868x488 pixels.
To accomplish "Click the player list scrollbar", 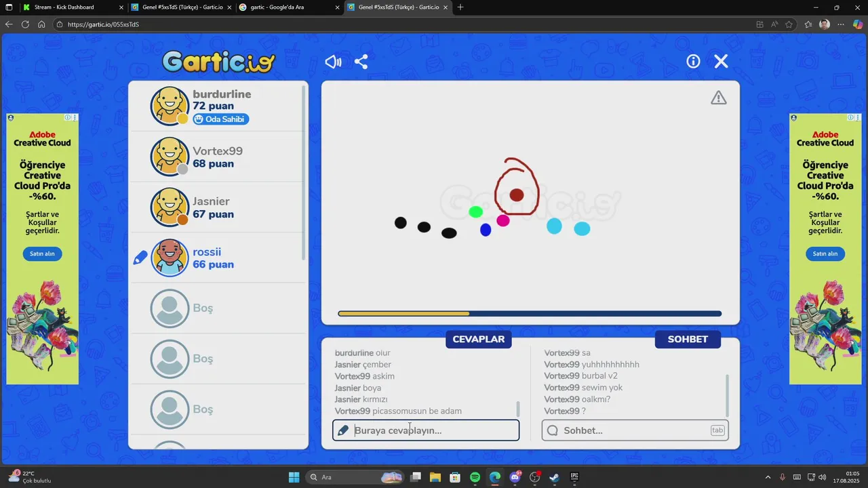I will 304,173.
